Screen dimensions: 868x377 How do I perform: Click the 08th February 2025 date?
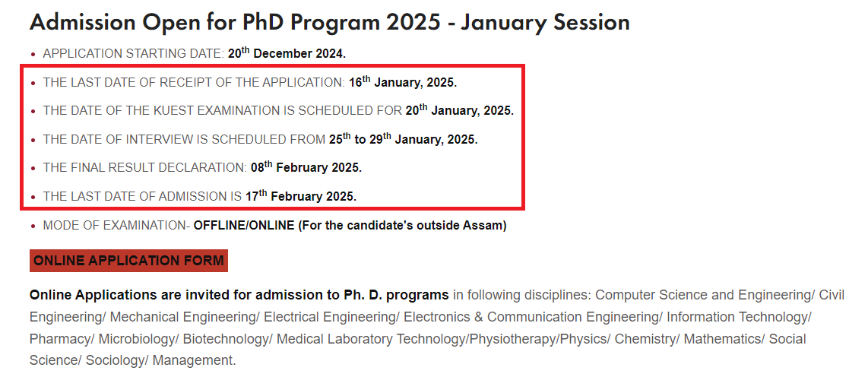[x=306, y=167]
